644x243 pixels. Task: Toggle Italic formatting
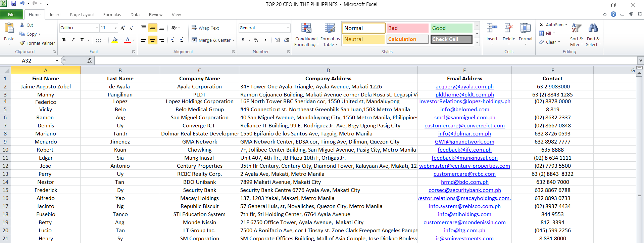point(73,40)
